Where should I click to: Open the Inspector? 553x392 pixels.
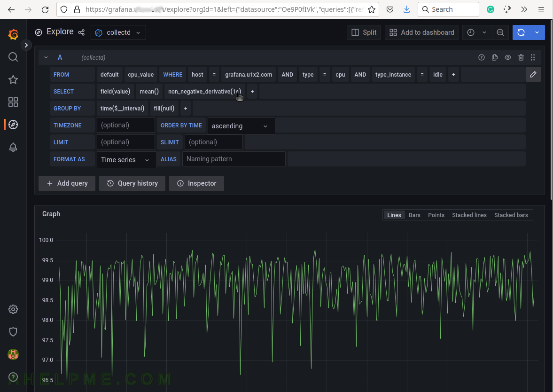(196, 183)
